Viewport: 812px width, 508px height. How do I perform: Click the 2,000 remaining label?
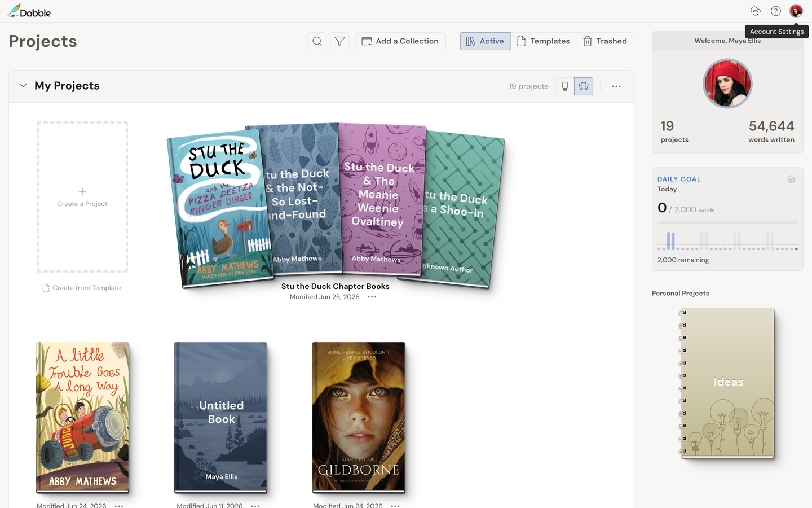(x=683, y=260)
